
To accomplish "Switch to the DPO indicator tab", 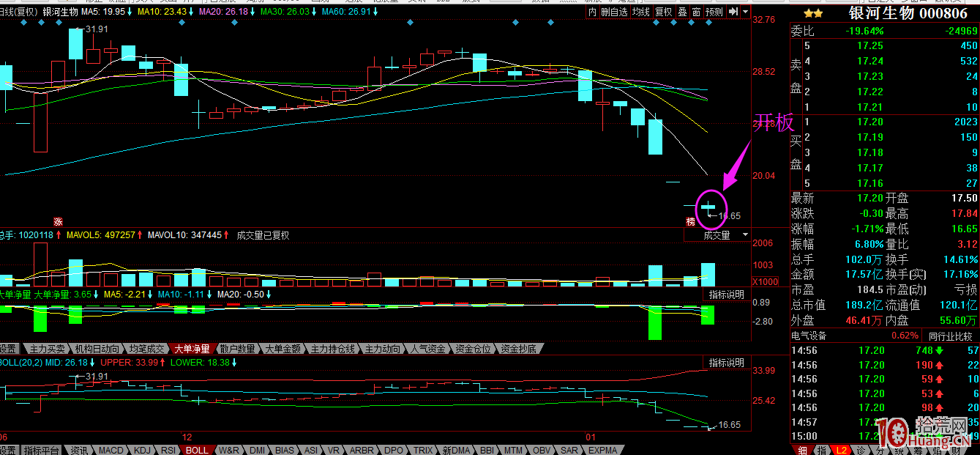I will tap(394, 450).
